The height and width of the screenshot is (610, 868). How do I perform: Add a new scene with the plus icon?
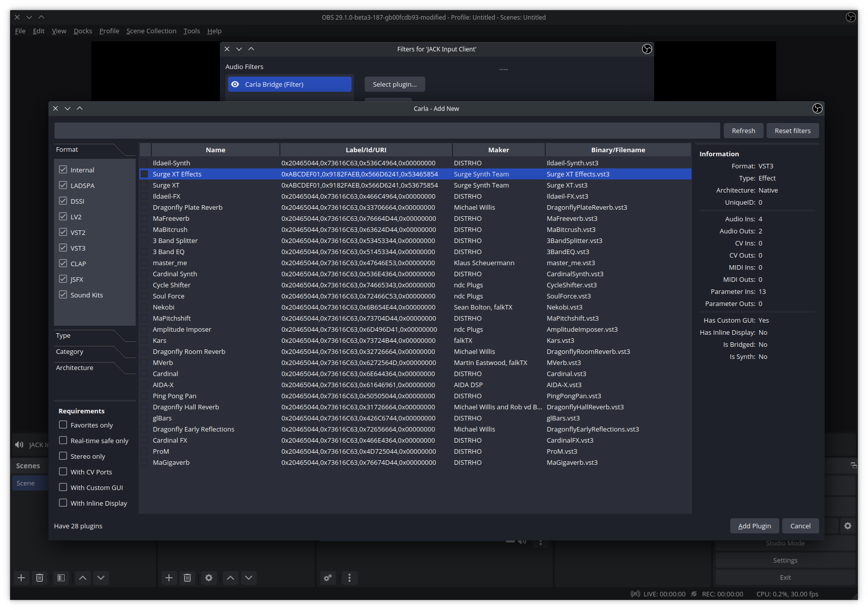21,578
